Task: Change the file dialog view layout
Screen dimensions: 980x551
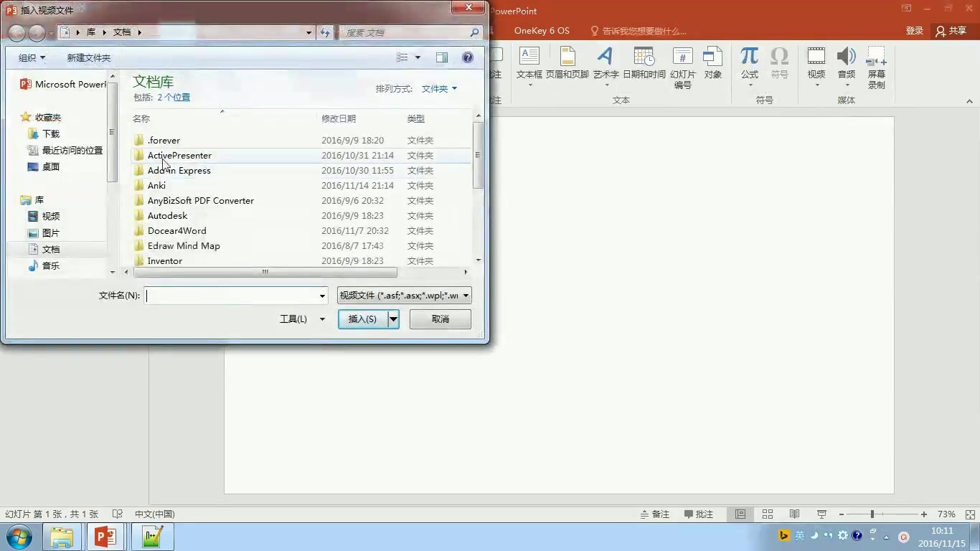Action: 402,57
